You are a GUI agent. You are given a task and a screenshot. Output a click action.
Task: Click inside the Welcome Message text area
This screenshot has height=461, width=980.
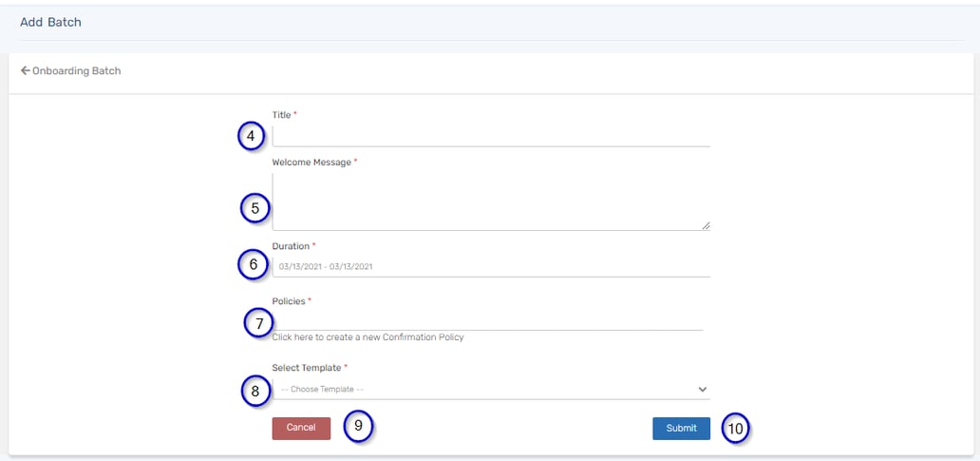coord(490,201)
